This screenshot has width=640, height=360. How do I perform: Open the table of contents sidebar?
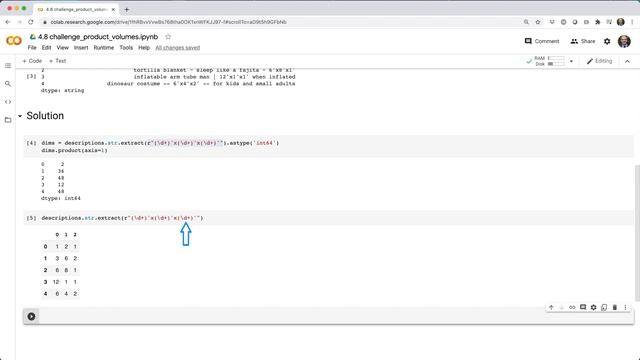pyautogui.click(x=8, y=66)
